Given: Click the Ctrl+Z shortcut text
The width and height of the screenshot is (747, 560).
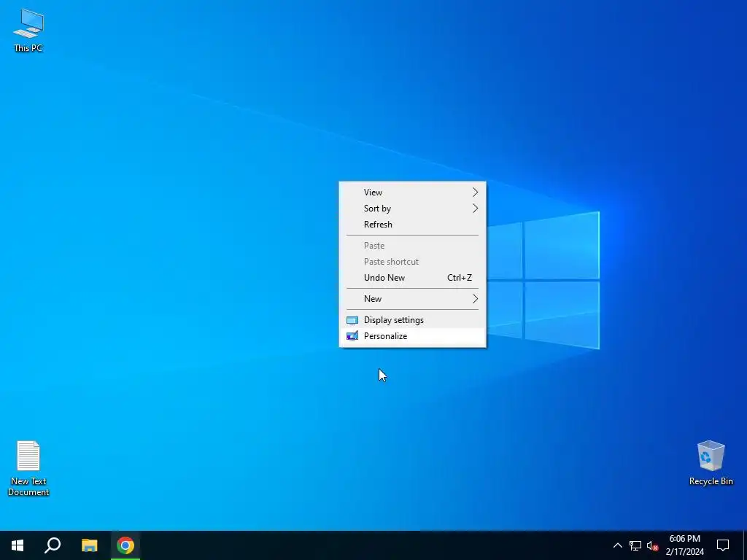Looking at the screenshot, I should point(460,278).
